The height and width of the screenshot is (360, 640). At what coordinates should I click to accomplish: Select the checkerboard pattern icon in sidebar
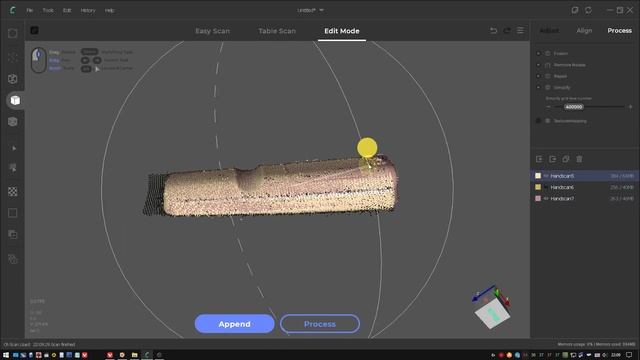(x=13, y=192)
